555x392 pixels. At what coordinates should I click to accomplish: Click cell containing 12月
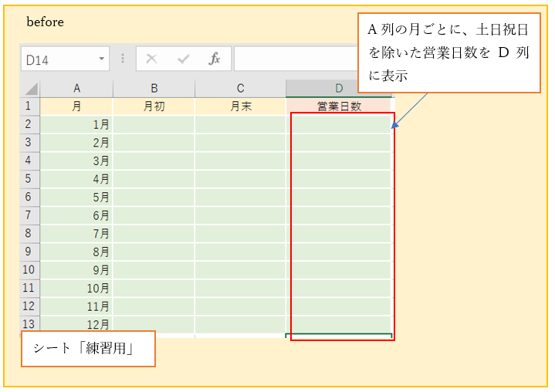click(x=76, y=324)
